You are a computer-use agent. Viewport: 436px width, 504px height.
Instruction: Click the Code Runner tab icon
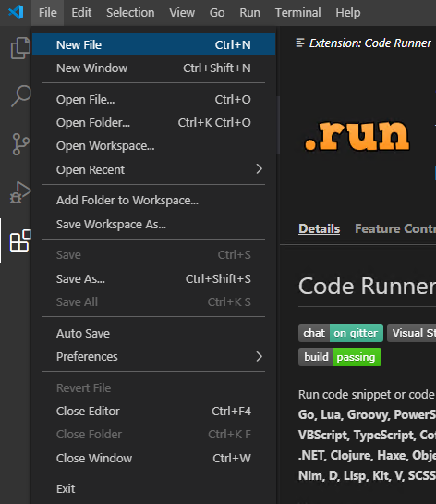point(300,43)
